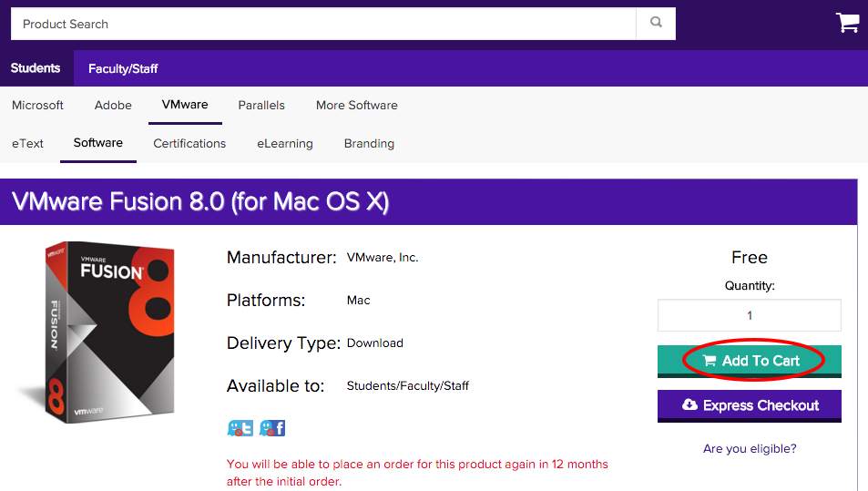
Task: Open the Branding section
Action: coord(369,143)
